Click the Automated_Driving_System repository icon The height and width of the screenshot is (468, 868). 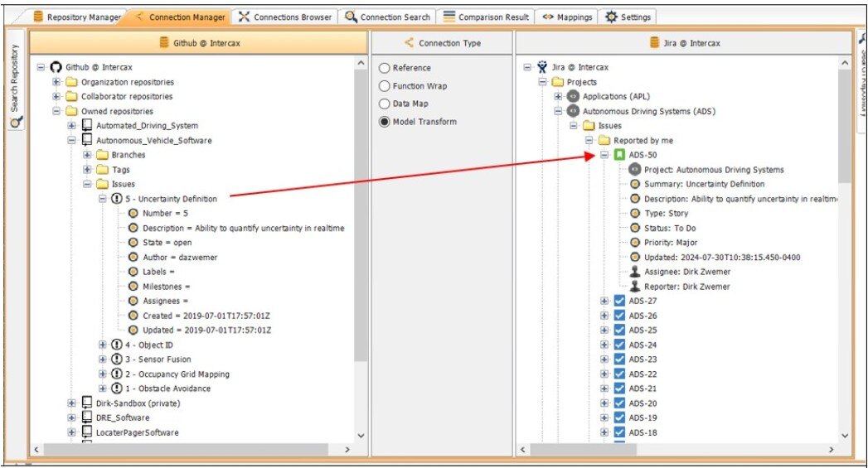pos(87,126)
